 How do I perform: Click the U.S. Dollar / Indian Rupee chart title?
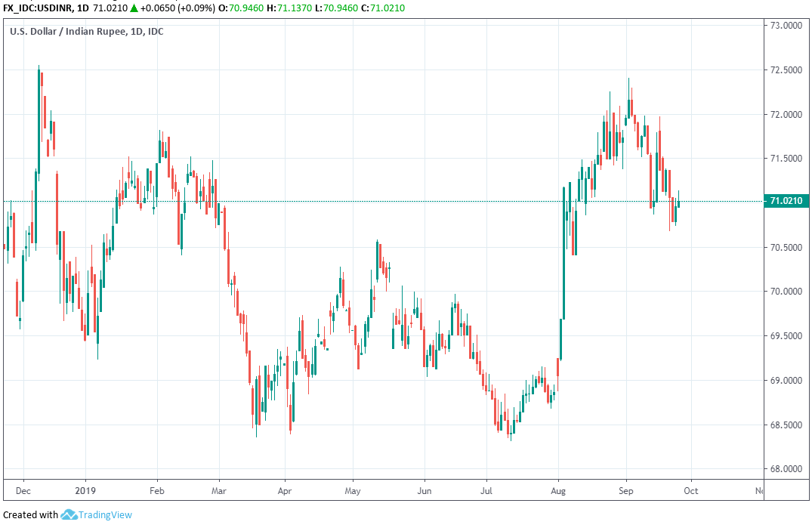point(86,31)
